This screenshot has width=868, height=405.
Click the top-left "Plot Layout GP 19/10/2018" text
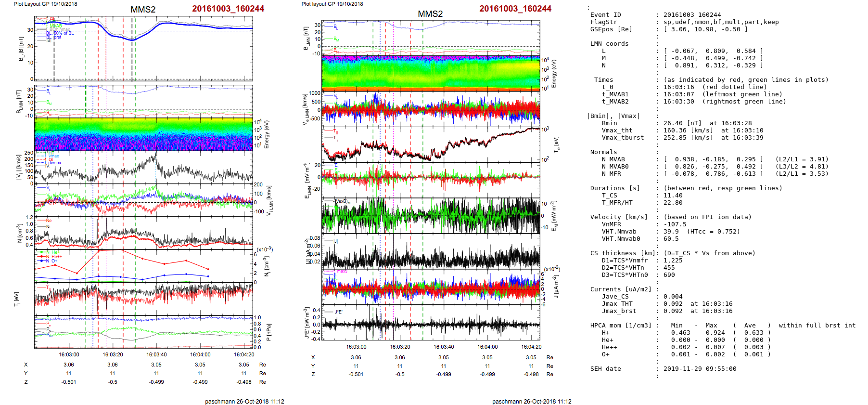pos(45,4)
